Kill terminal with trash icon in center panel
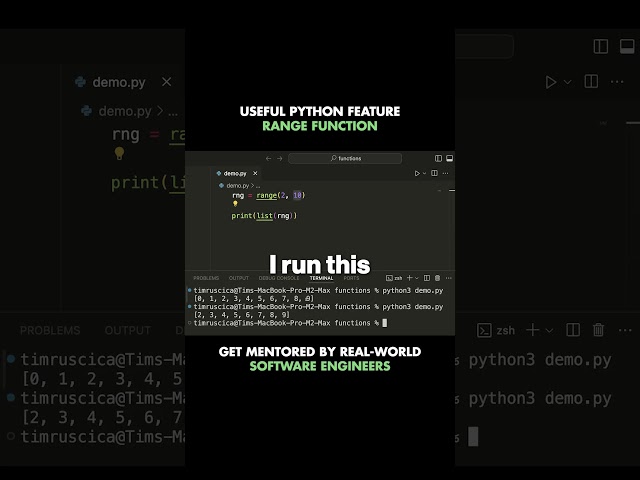This screenshot has height=480, width=640. (x=438, y=278)
